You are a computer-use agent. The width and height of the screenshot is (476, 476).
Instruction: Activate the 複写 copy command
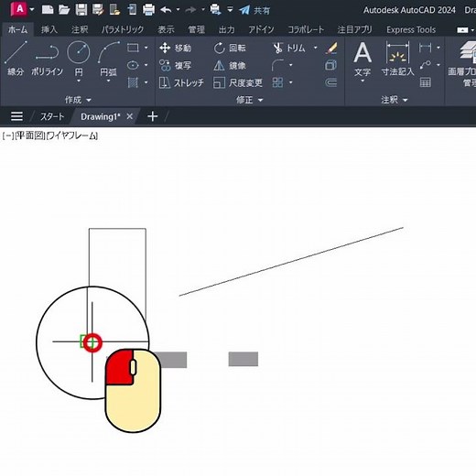(x=176, y=65)
